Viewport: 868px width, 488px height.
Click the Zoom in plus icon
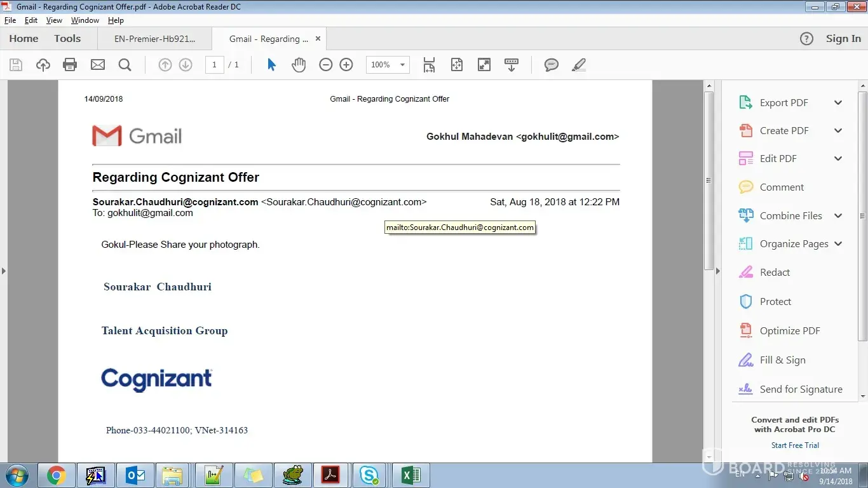coord(346,65)
